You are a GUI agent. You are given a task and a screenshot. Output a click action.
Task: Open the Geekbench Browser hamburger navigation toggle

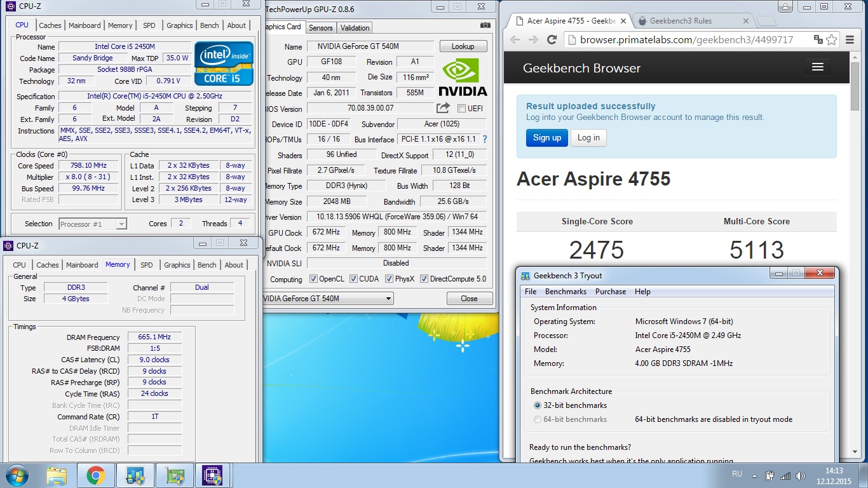[x=818, y=67]
